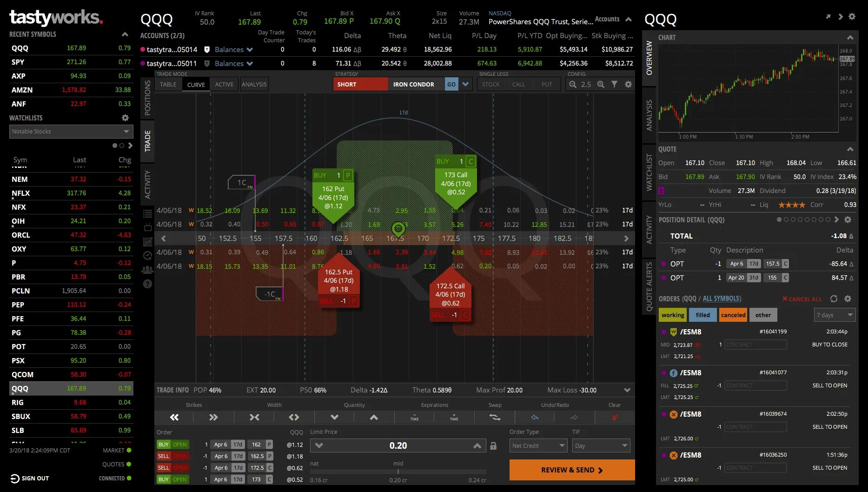Open Notable Stocks watchlist dropdown

(x=71, y=132)
